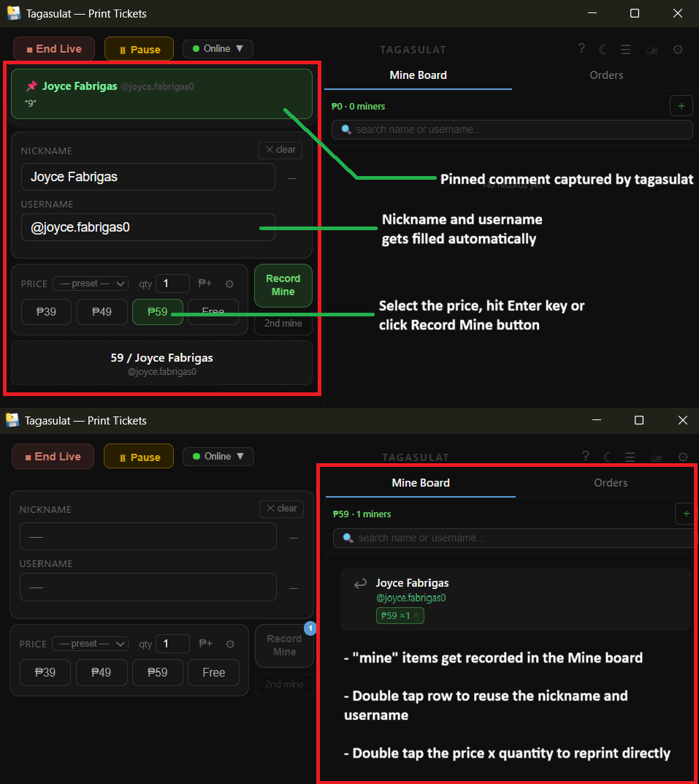Switch to Mine Board tab, 0-miners window
699x784 pixels.
tap(418, 75)
